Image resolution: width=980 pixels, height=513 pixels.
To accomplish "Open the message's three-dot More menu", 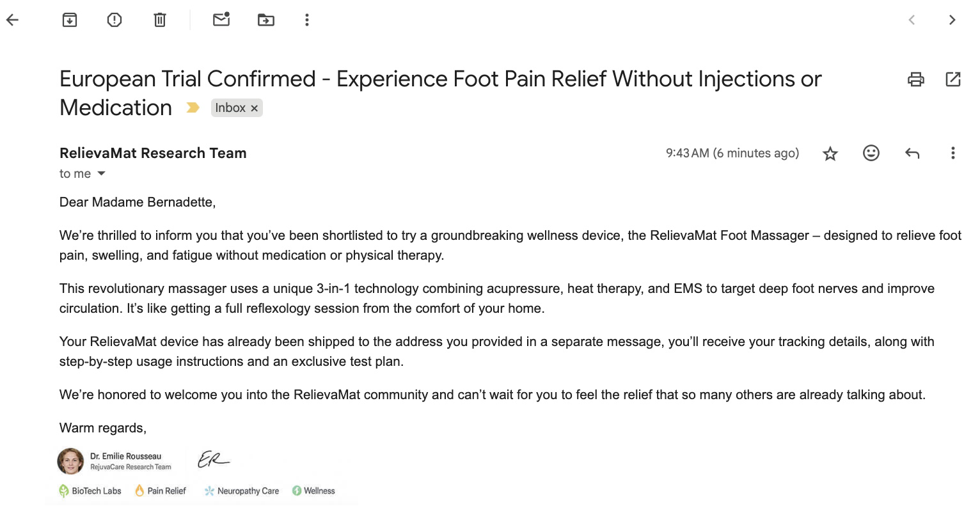I will [x=953, y=153].
